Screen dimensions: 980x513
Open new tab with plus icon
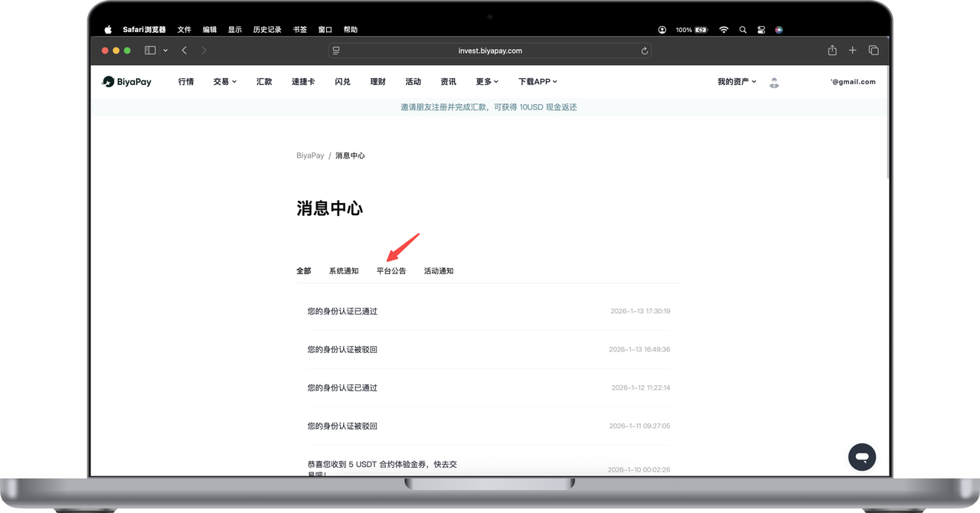[x=852, y=51]
